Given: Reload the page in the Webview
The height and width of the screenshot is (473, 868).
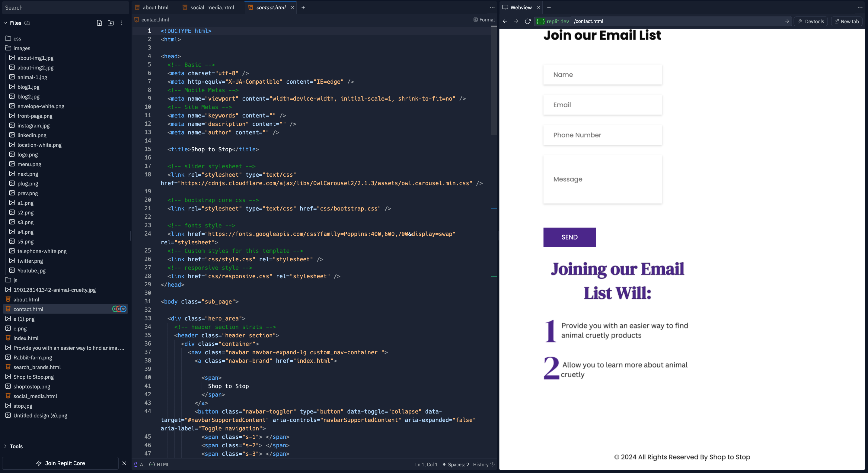Looking at the screenshot, I should pyautogui.click(x=527, y=21).
